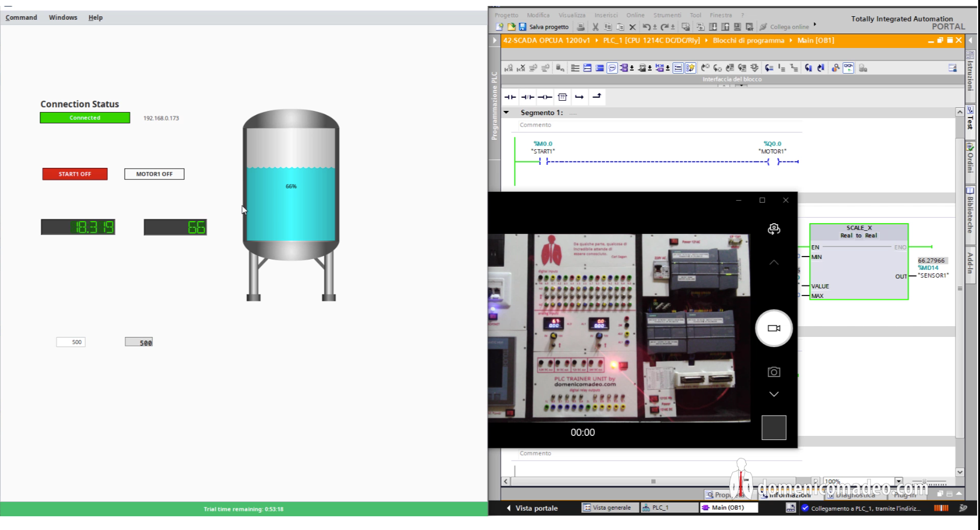Click the green Connected status bar

click(85, 118)
